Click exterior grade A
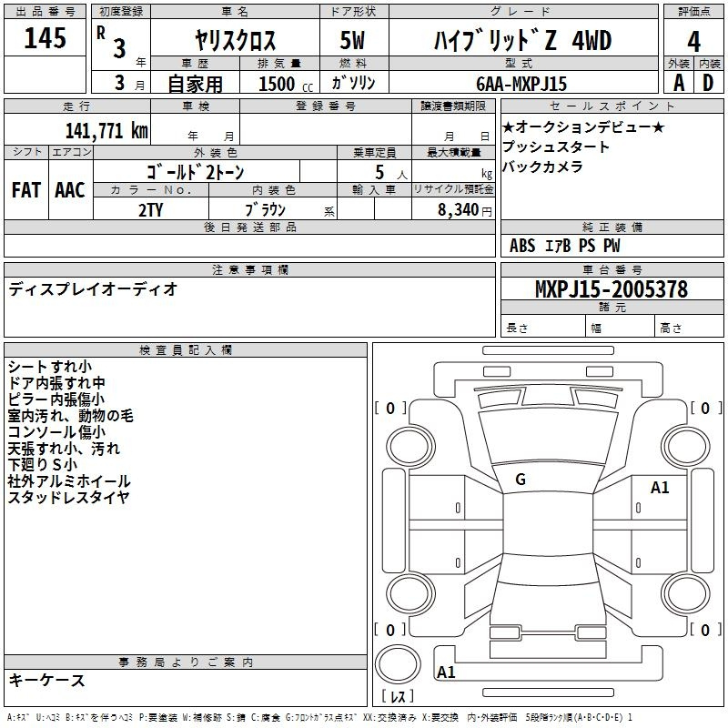 pyautogui.click(x=679, y=83)
